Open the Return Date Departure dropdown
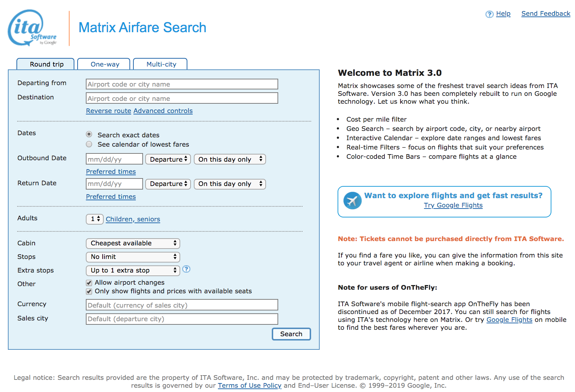575x392 pixels. point(168,184)
